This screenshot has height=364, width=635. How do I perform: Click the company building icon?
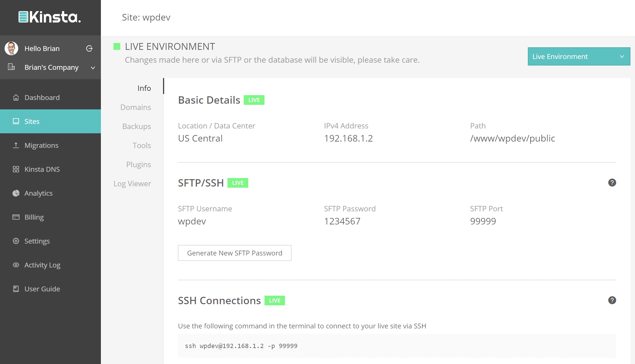[11, 67]
